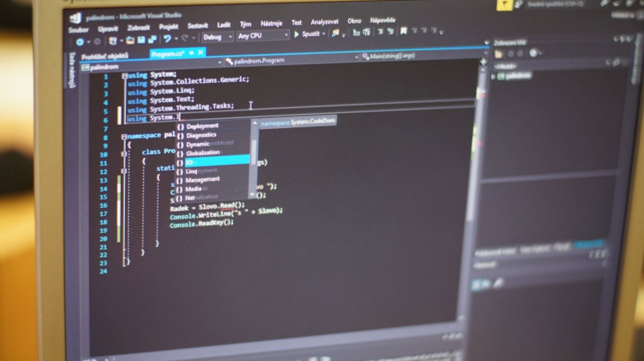Image resolution: width=644 pixels, height=361 pixels.
Task: Pin the Program.cs tab
Action: coord(191,53)
